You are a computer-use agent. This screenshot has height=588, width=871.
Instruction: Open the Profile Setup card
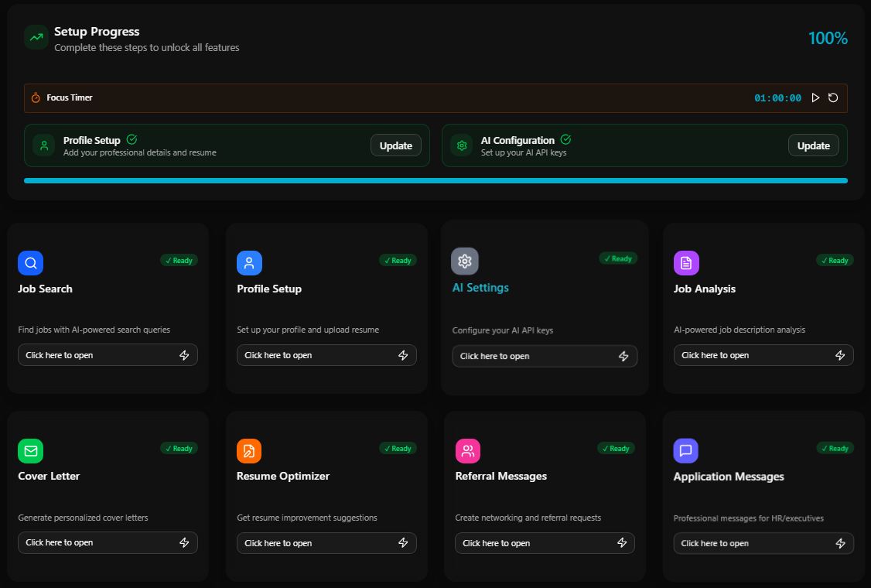click(x=326, y=355)
